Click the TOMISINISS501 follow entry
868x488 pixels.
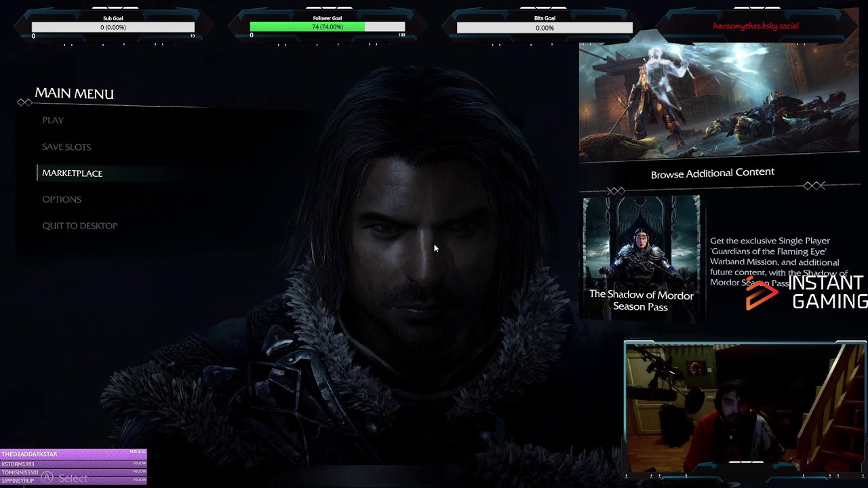pyautogui.click(x=73, y=472)
